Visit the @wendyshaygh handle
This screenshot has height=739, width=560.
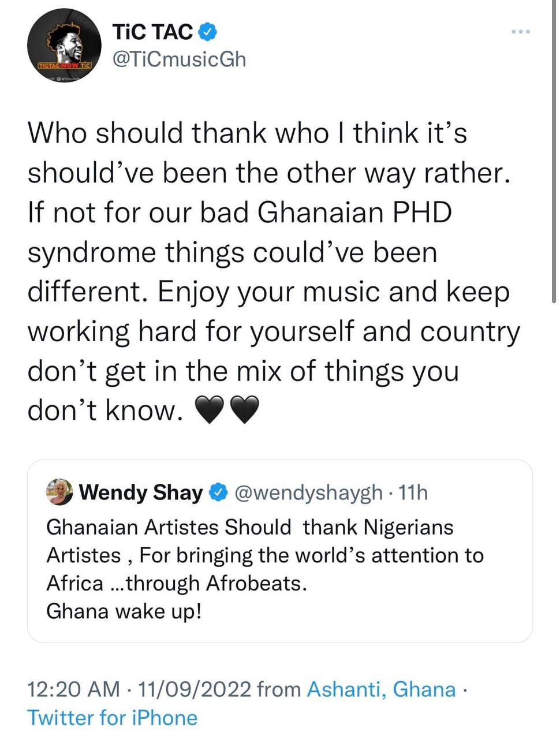(x=308, y=492)
